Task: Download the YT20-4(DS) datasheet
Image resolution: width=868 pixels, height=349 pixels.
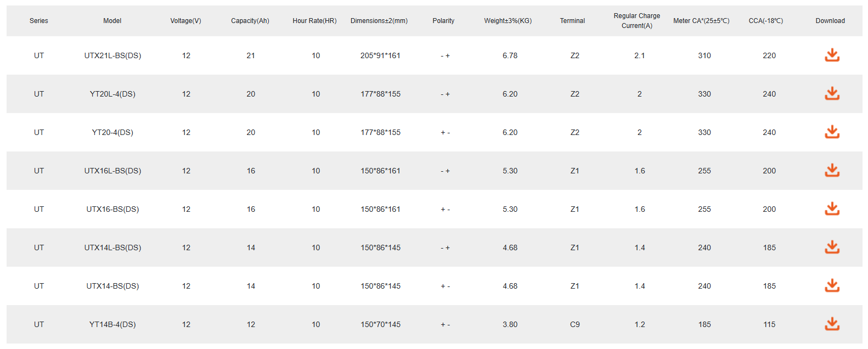Action: click(x=832, y=132)
